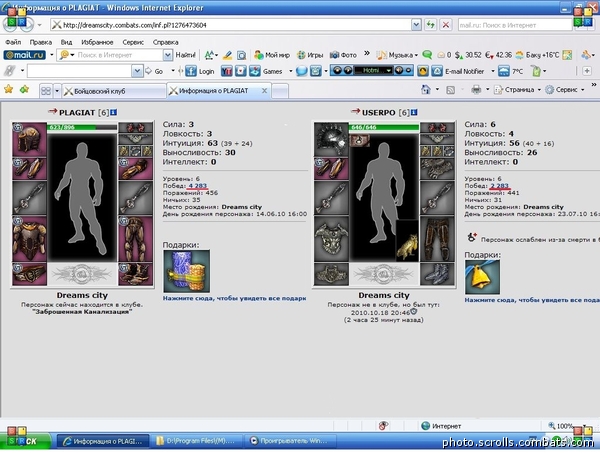This screenshot has width=600, height=453.
Task: Click link to see all USERPO's gifts
Action: tap(532, 300)
